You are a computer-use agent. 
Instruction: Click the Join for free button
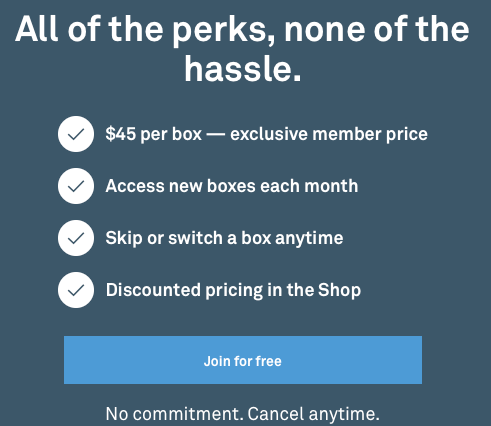click(243, 360)
